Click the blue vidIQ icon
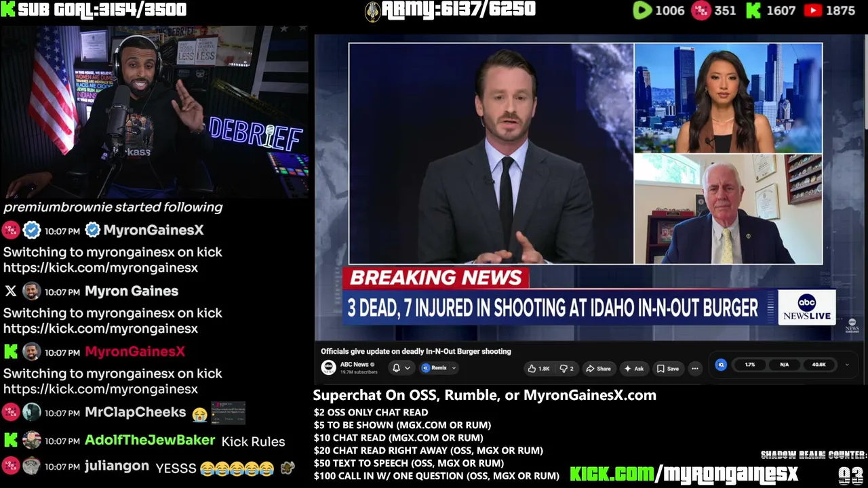This screenshot has width=868, height=488. (721, 365)
